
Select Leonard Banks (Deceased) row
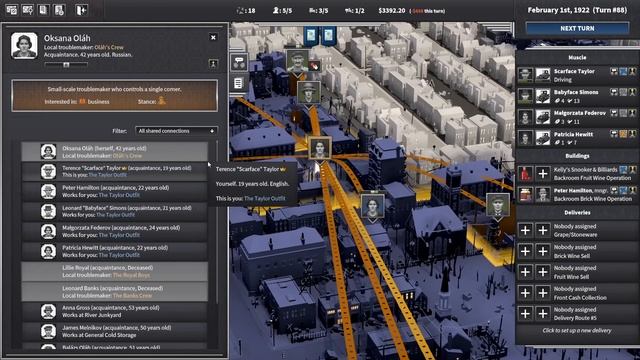(115, 291)
